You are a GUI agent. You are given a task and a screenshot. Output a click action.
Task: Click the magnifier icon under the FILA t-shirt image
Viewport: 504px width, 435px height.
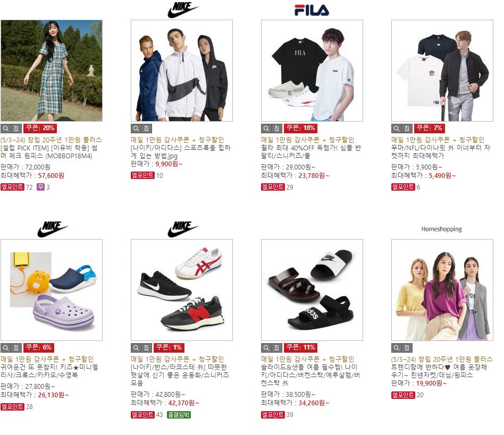click(x=266, y=129)
